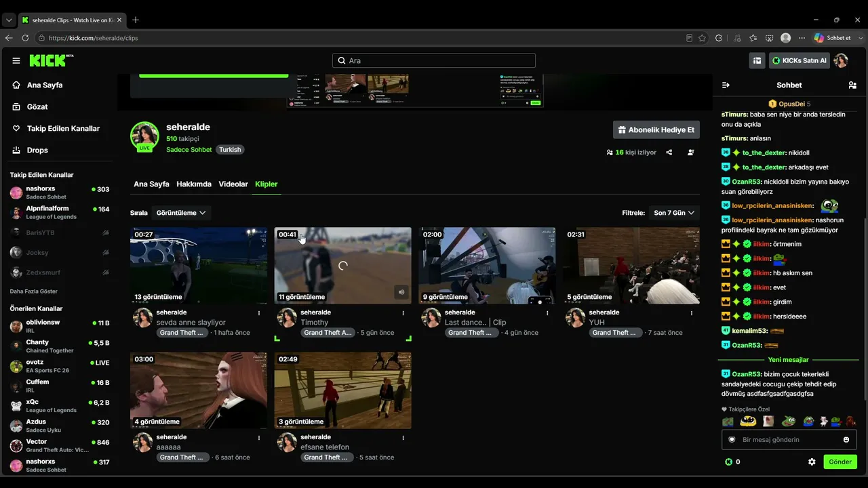Viewport: 868px width, 488px height.
Task: Open the browser tab list dropdown
Action: [x=9, y=20]
